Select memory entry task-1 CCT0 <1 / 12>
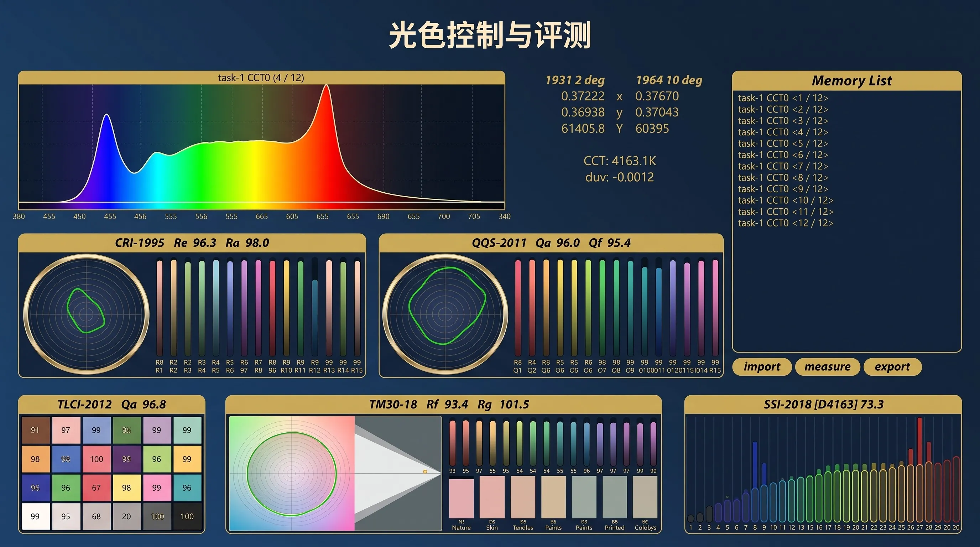Viewport: 980px width, 547px height. tap(783, 98)
